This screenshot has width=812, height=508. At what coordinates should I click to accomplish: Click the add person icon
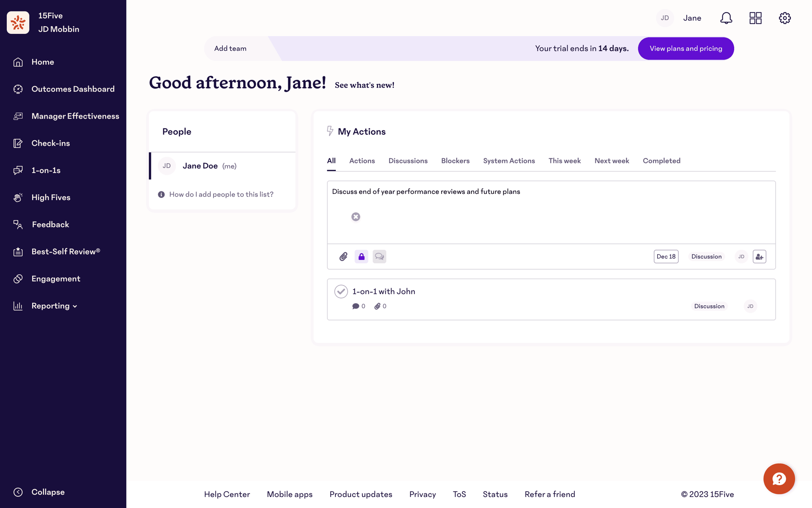point(760,257)
